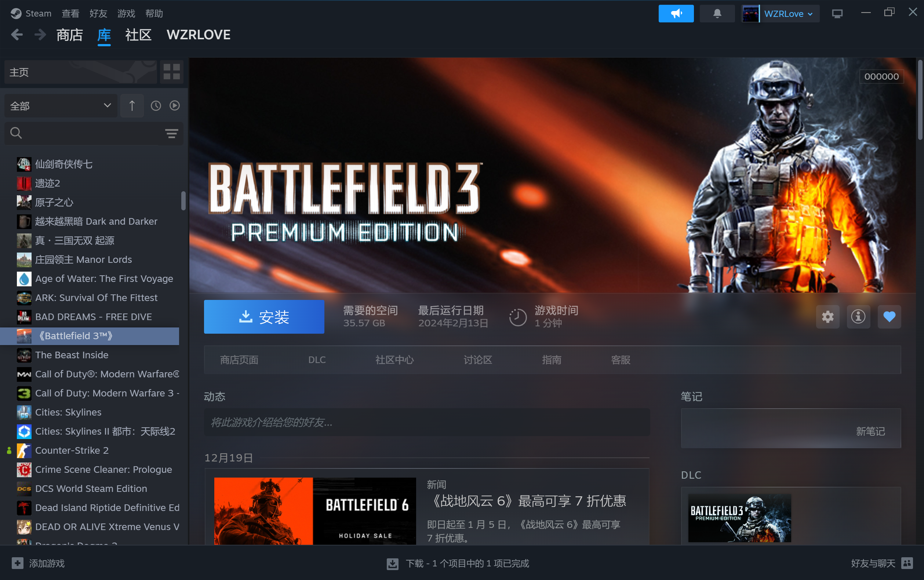Screen dimensions: 924x580
Task: Switch library to grid collections view
Action: [171, 72]
